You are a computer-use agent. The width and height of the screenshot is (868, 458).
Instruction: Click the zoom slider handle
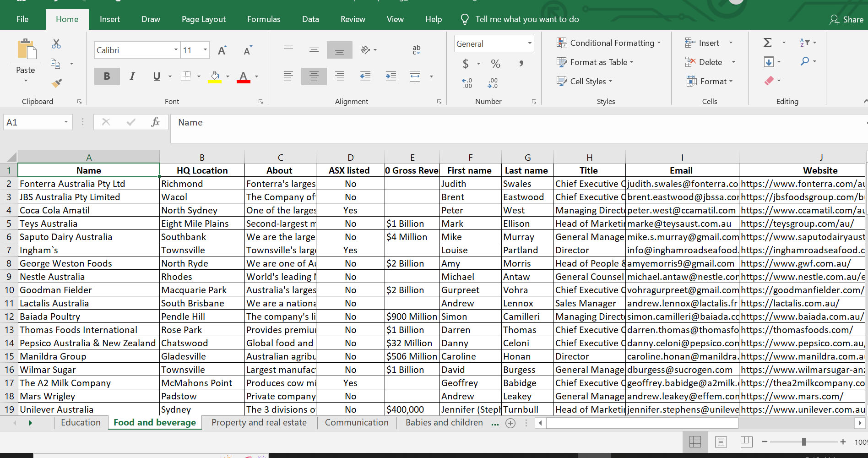coord(804,442)
